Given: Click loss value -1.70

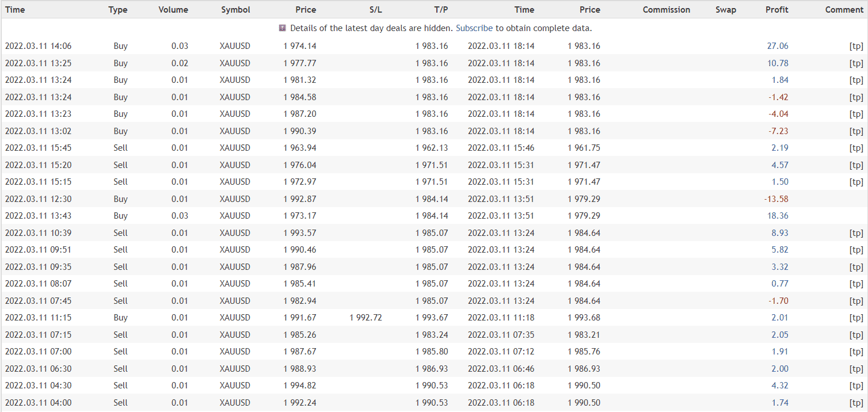Looking at the screenshot, I should coord(778,301).
